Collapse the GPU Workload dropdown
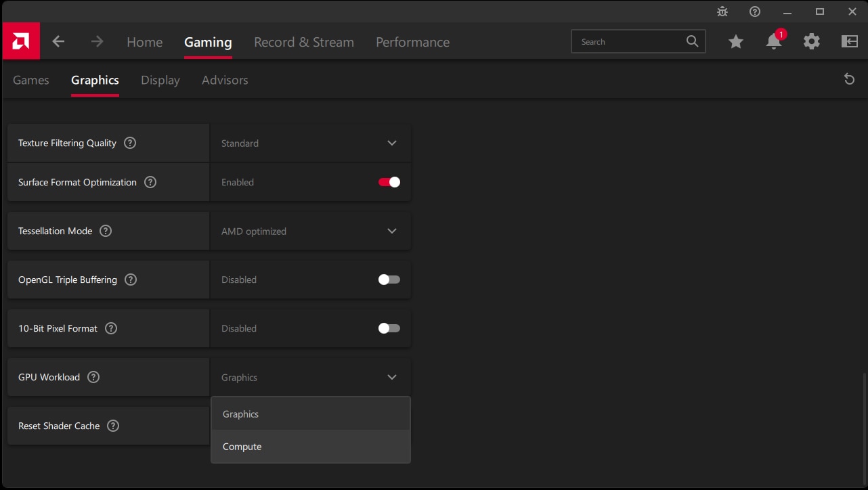 point(311,377)
